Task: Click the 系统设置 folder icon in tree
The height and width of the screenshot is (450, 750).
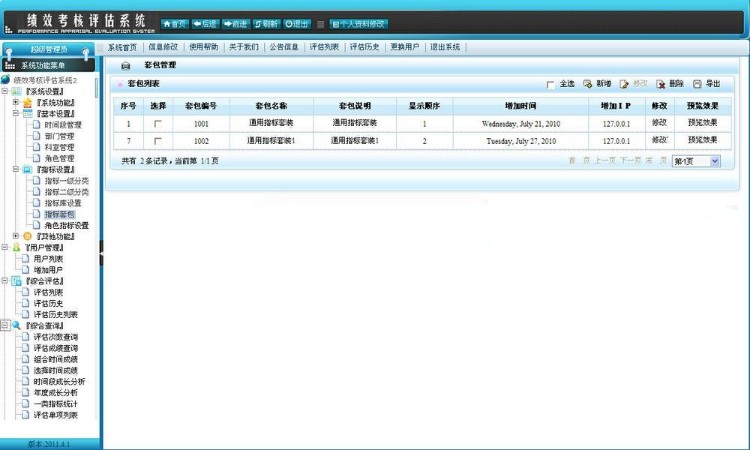Action: click(16, 91)
